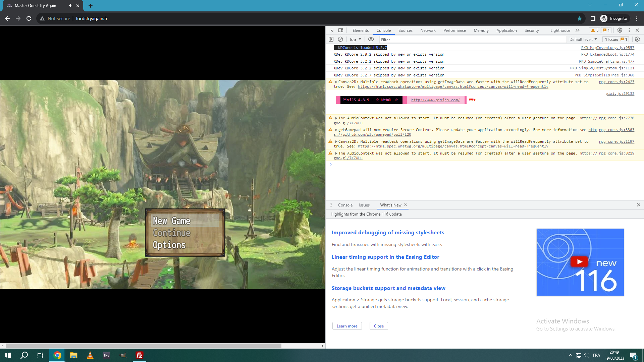Click the horizontal page scrollbar
Screen dimensions: 644x362
pyautogui.click(x=144, y=346)
